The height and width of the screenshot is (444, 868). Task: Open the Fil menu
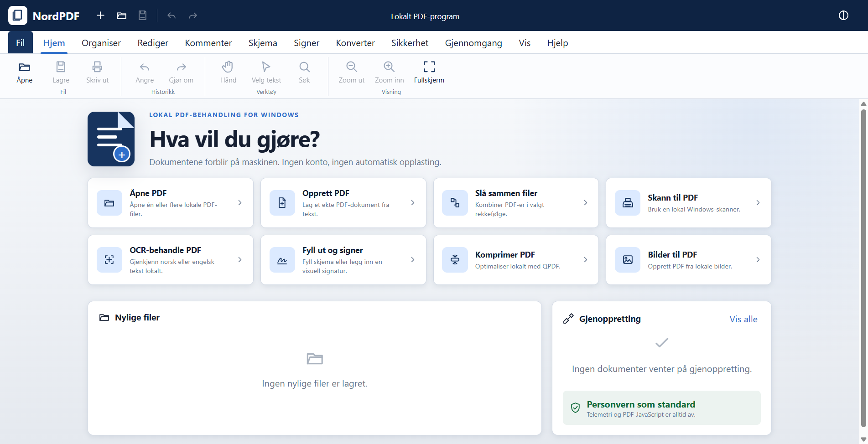tap(21, 42)
